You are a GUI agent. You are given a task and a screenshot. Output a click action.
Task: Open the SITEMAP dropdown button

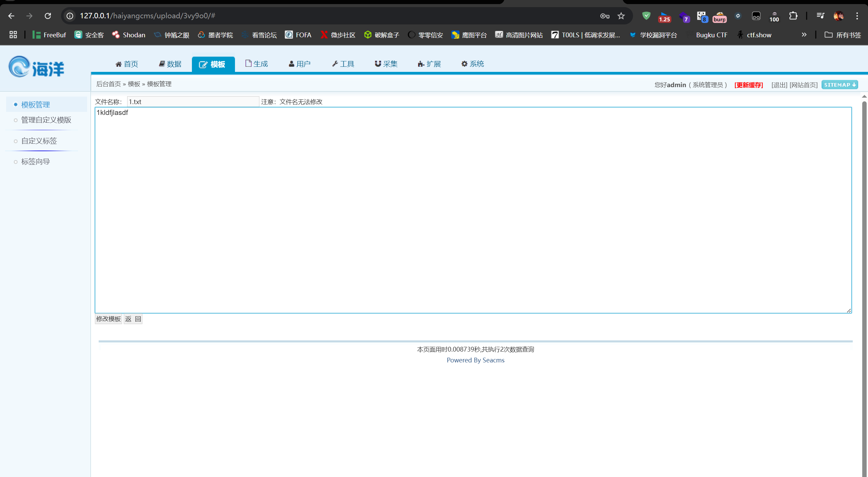840,85
